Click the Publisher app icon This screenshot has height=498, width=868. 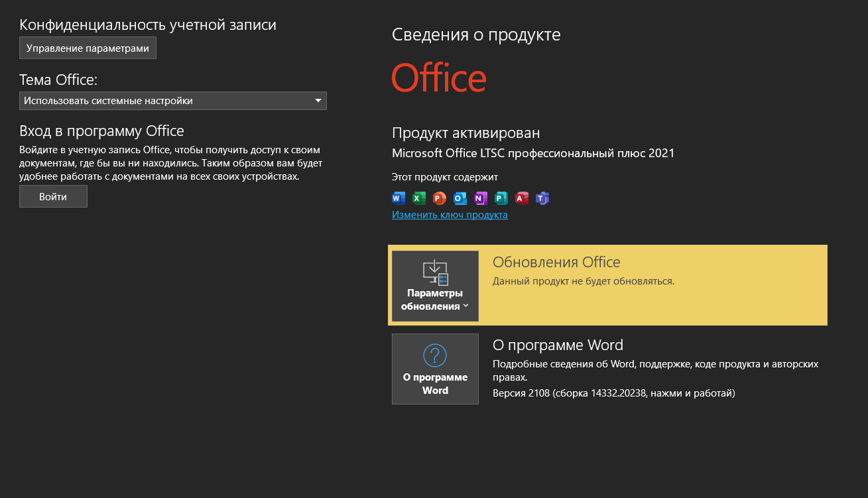click(x=501, y=198)
